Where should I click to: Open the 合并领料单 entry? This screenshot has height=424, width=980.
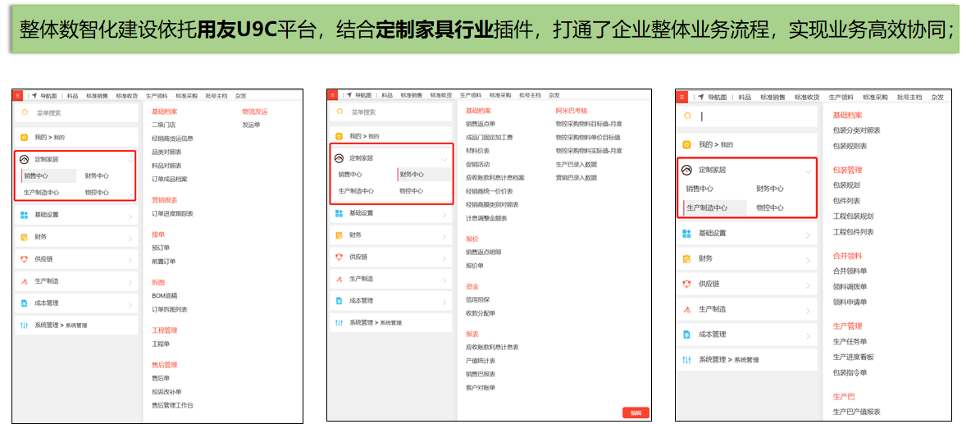click(x=850, y=271)
